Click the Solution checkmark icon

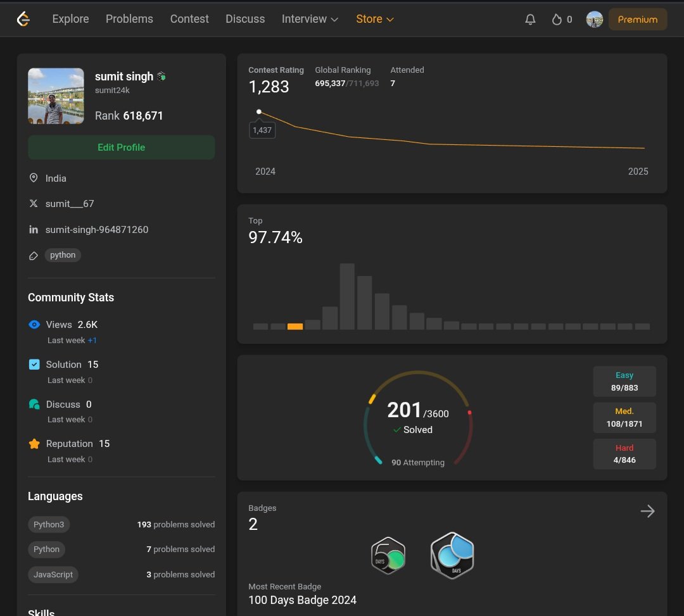[x=34, y=365]
